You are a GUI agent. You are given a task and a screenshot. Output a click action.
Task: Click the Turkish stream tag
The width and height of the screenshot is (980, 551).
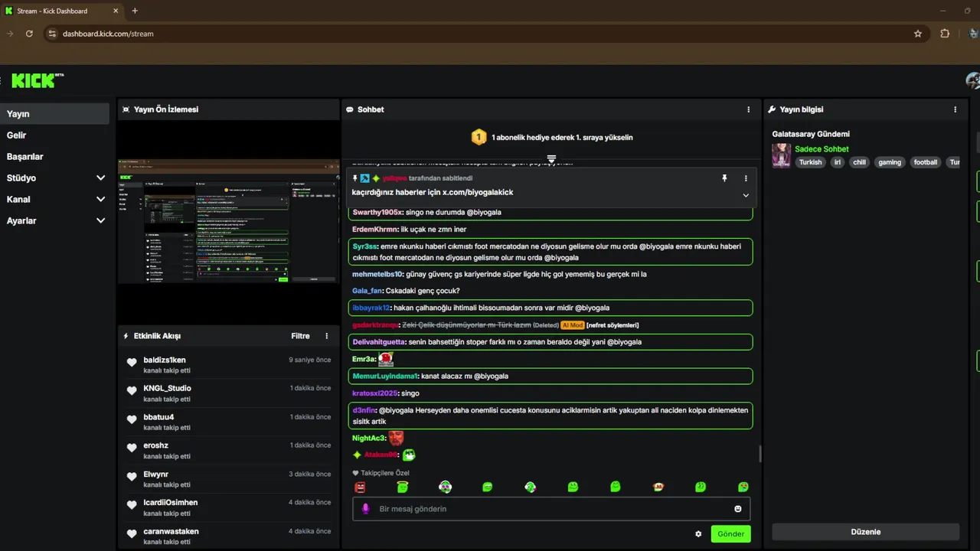pos(810,162)
